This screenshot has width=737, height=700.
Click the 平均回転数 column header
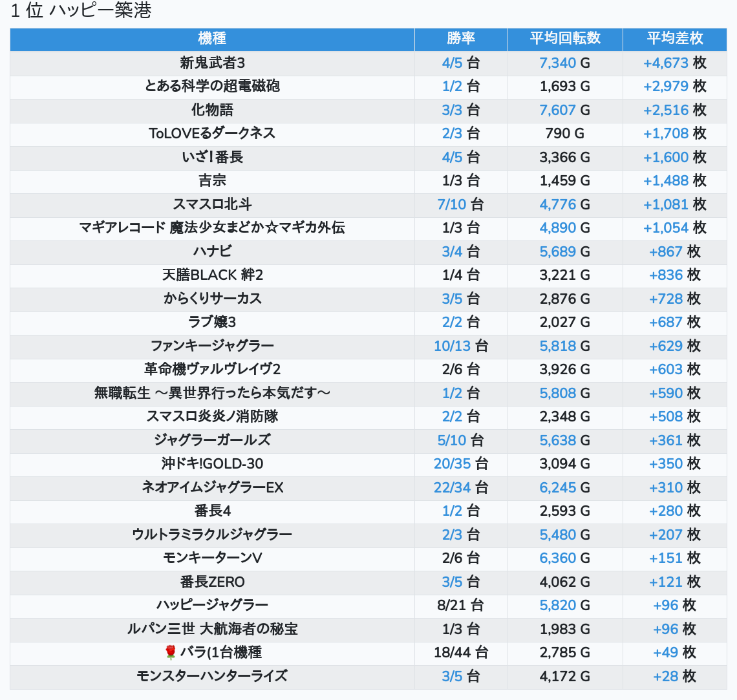click(x=564, y=39)
